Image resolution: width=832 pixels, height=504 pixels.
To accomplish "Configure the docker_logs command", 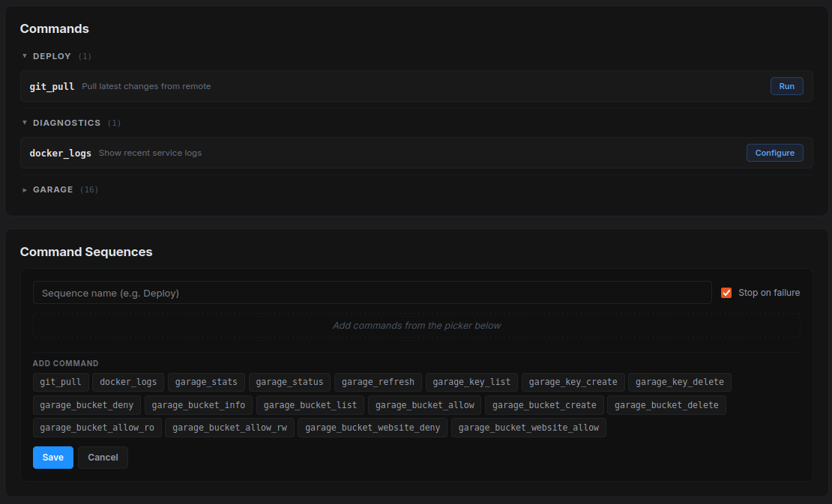I will (x=775, y=154).
